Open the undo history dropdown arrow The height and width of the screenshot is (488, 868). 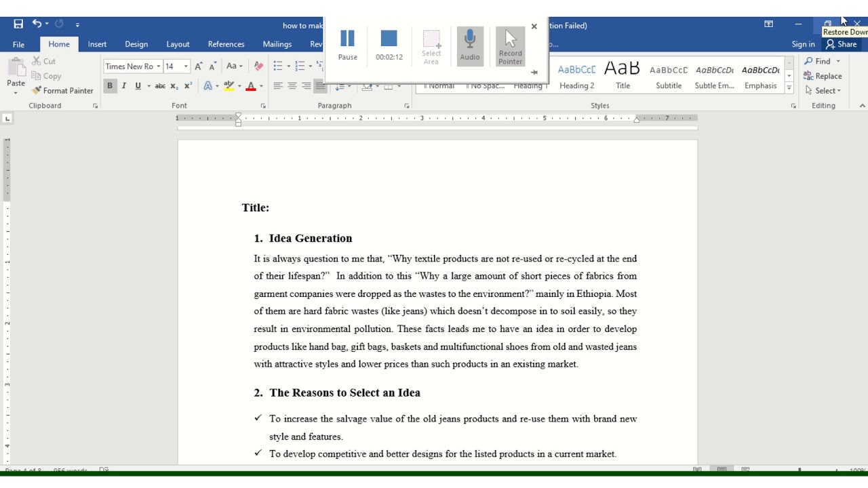[47, 24]
